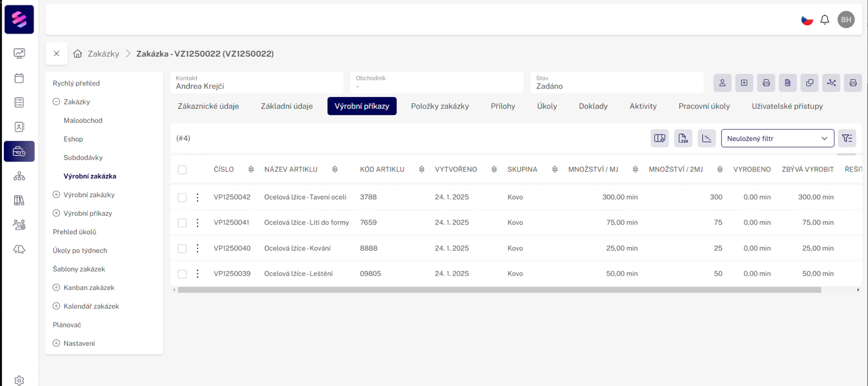Screen dimensions: 868x386
Task: Check the row VP1250040 checkbox
Action: 182,248
